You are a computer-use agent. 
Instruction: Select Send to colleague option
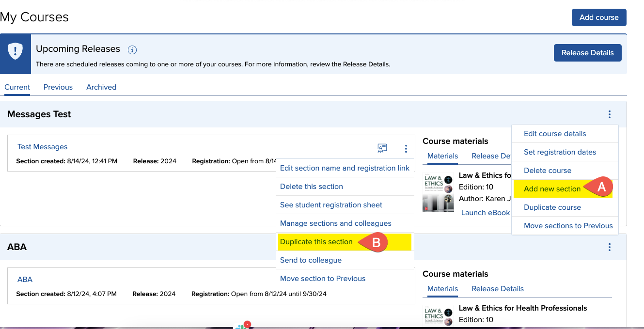click(311, 260)
